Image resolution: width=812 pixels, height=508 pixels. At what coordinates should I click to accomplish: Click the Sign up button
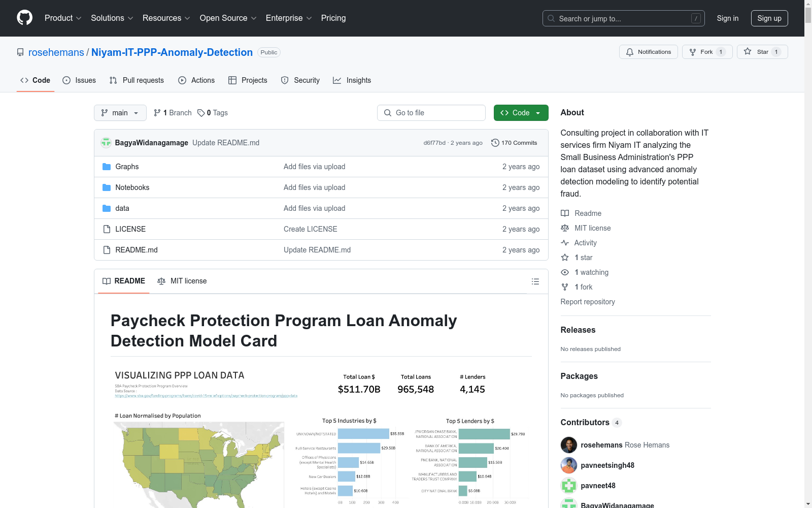pyautogui.click(x=769, y=18)
